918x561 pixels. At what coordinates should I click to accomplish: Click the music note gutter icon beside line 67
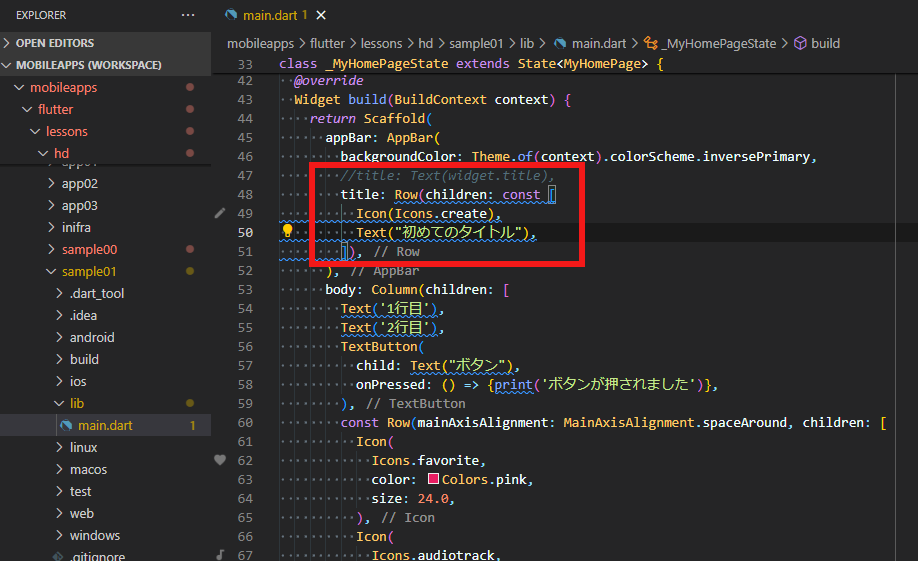click(x=220, y=554)
